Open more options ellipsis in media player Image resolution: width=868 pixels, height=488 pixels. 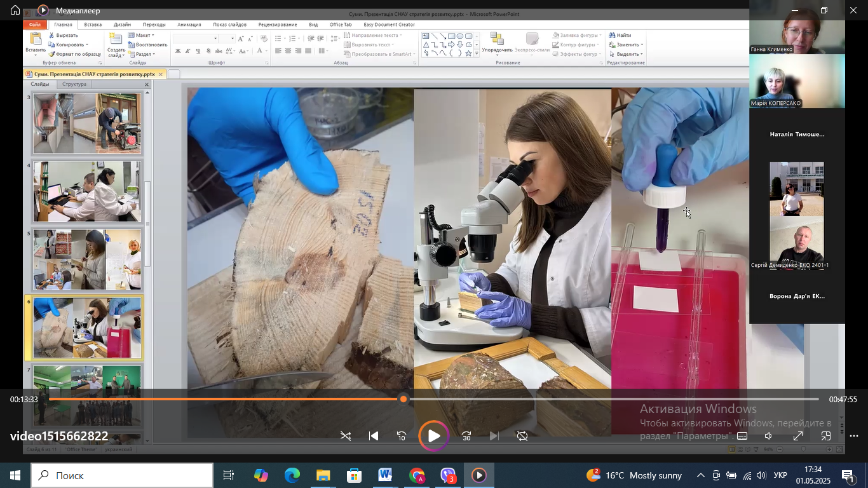[854, 436]
